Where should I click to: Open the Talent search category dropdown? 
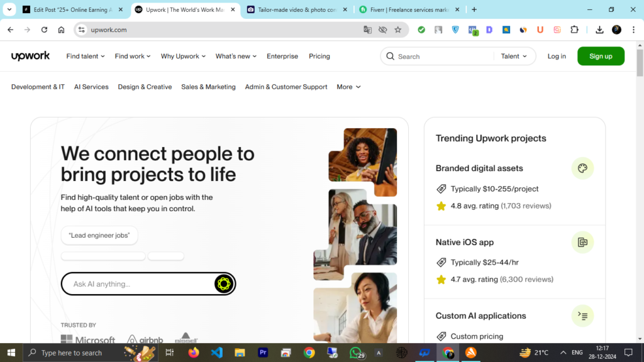514,56
